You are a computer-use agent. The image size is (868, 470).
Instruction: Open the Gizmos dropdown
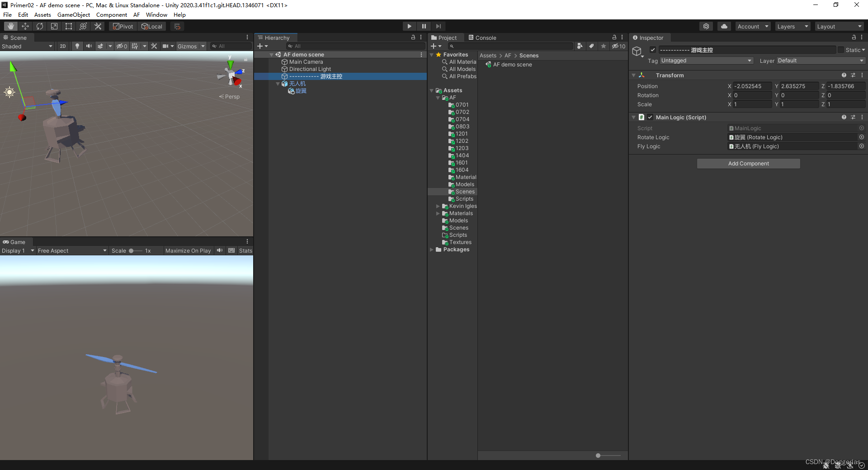coord(191,46)
